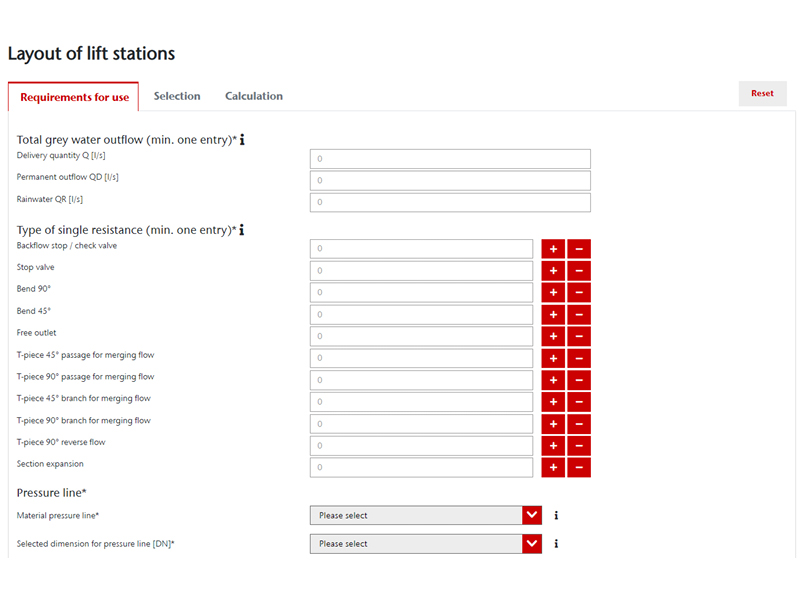
Task: Increase T-piece 90° reverse flow count
Action: (553, 446)
